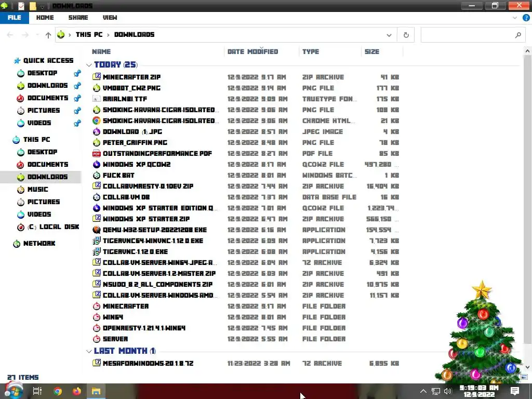Image resolution: width=532 pixels, height=399 pixels.
Task: Click the search magnifier icon
Action: click(518, 35)
